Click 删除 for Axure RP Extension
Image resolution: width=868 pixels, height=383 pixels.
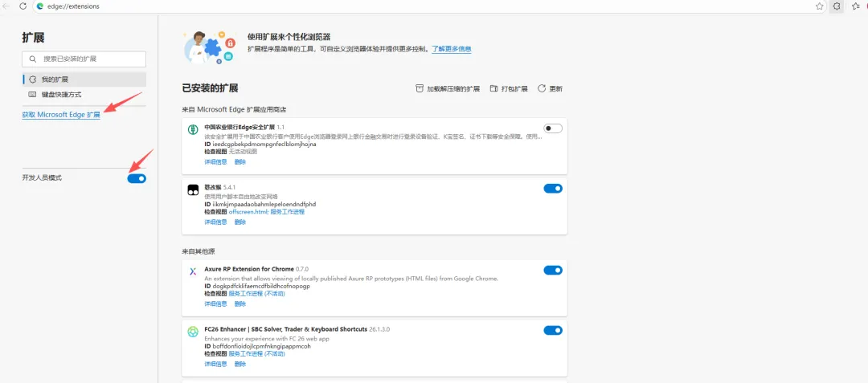tap(240, 304)
